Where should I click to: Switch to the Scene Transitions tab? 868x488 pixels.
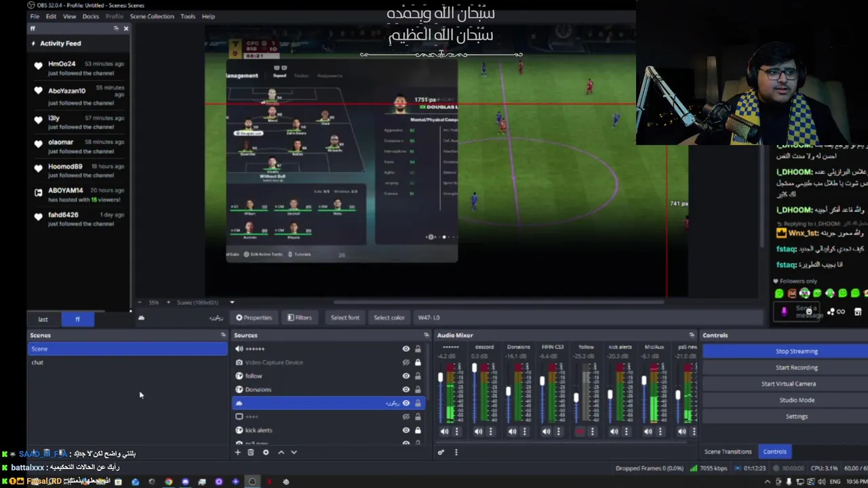(x=728, y=451)
